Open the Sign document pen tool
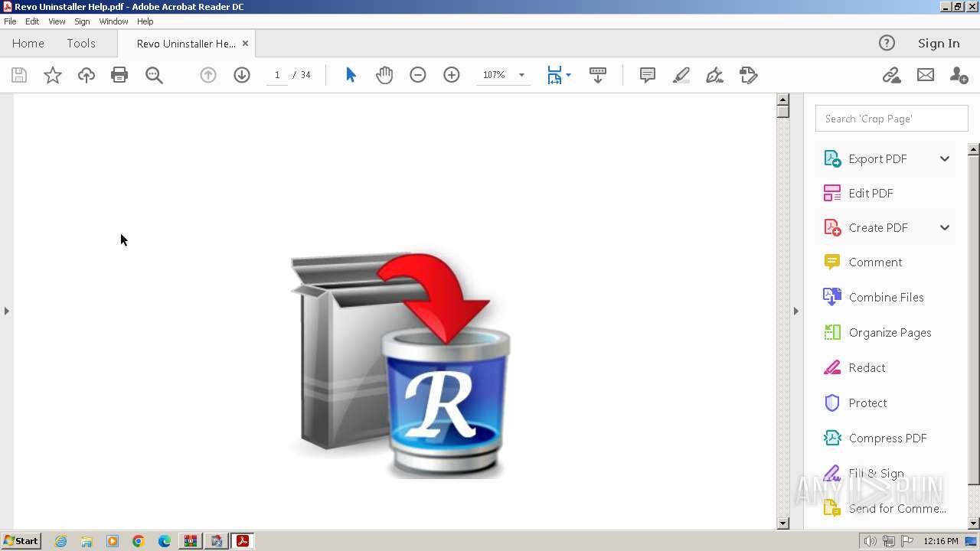 pos(714,75)
